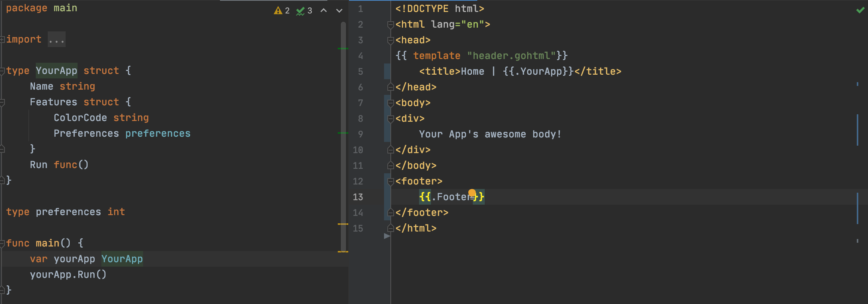Screen dimensions: 868x304
Task: Click the green typo checkmark showing 3
Action: 304,11
